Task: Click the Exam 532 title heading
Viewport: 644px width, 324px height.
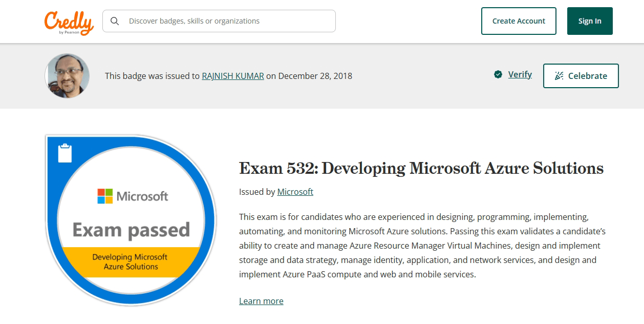Action: (421, 168)
